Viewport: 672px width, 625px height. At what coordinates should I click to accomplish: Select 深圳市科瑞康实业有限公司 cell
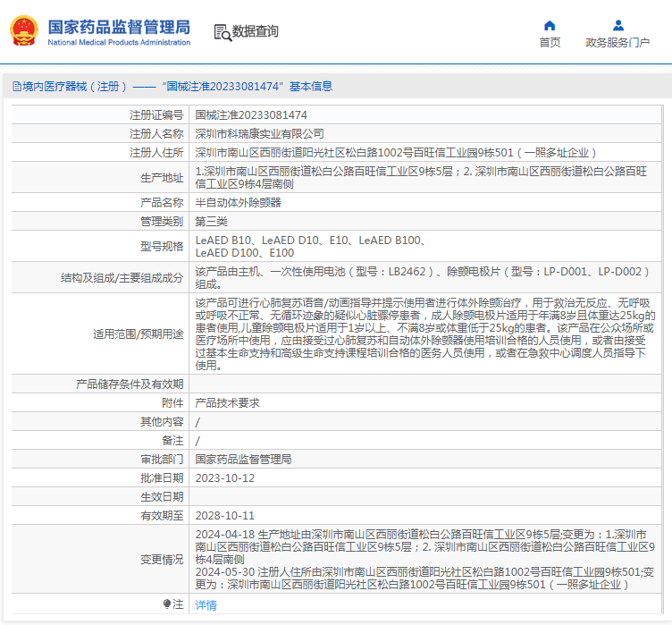pos(259,134)
